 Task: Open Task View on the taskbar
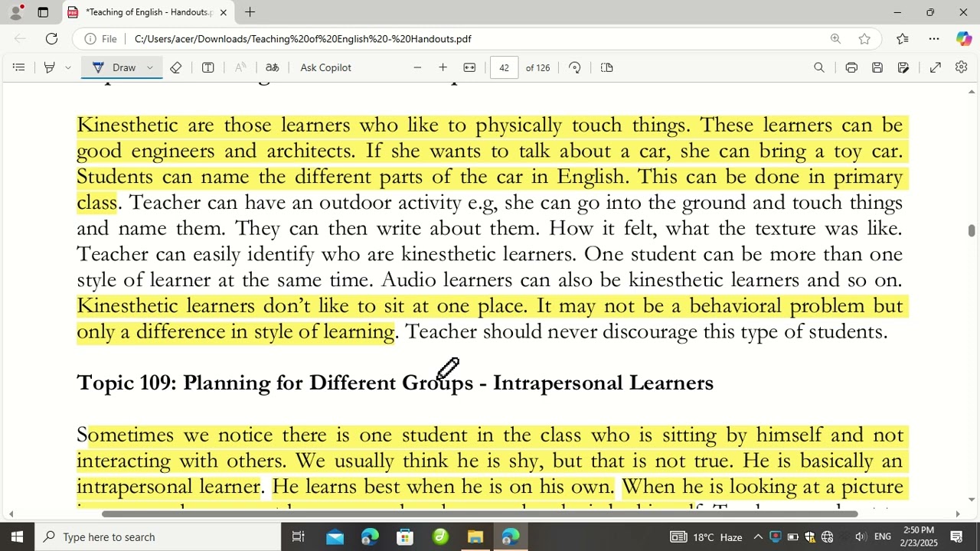click(299, 536)
